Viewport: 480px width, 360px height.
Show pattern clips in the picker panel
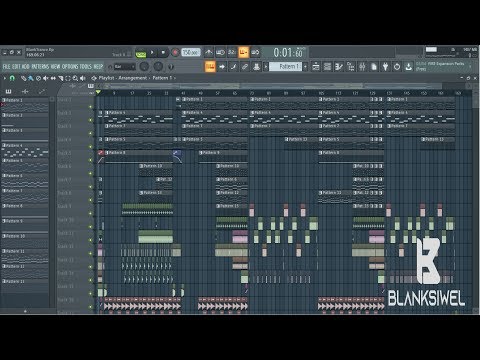[x=9, y=91]
